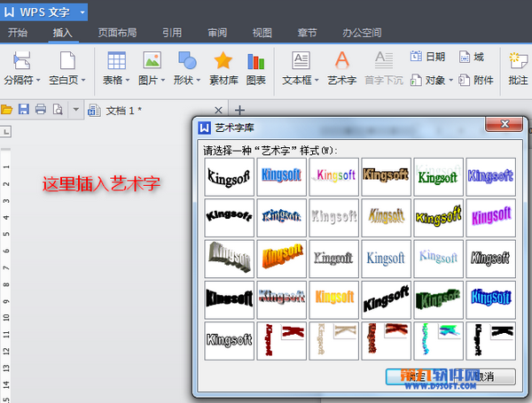Insert a 文本框 text box
The image size is (532, 403).
[301, 68]
